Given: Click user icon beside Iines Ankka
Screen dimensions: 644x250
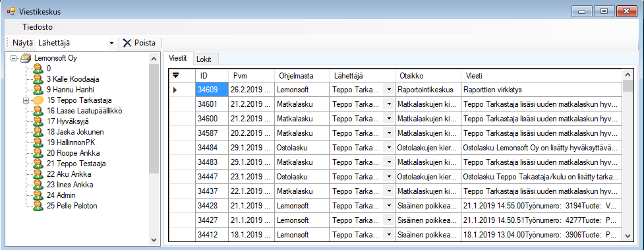Looking at the screenshot, I should 38,185.
